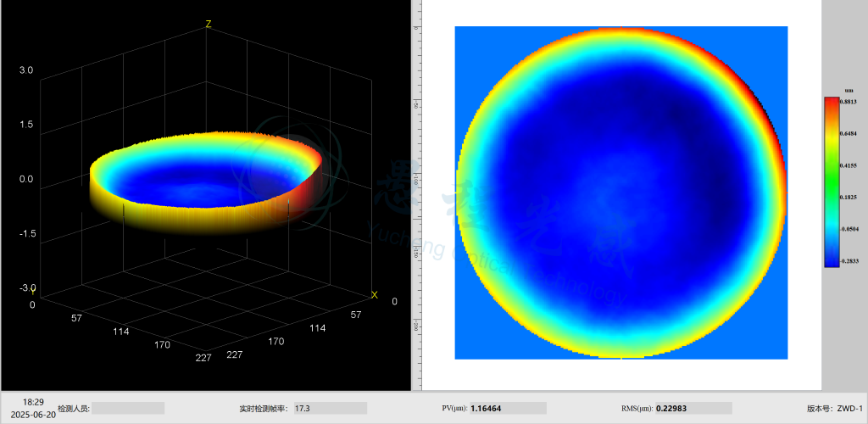Click the 0.1825 legend value
The width and height of the screenshot is (868, 424).
(849, 197)
